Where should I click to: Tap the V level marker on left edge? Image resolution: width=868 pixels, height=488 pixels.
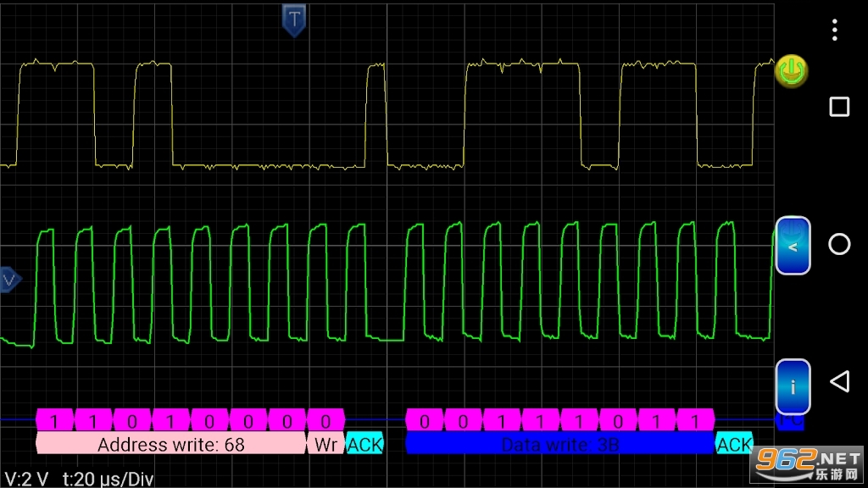pos(9,279)
